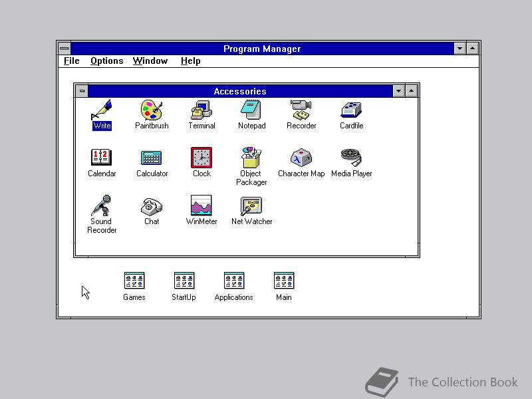Click the Terminal program icon
The height and width of the screenshot is (399, 532).
coord(201,110)
